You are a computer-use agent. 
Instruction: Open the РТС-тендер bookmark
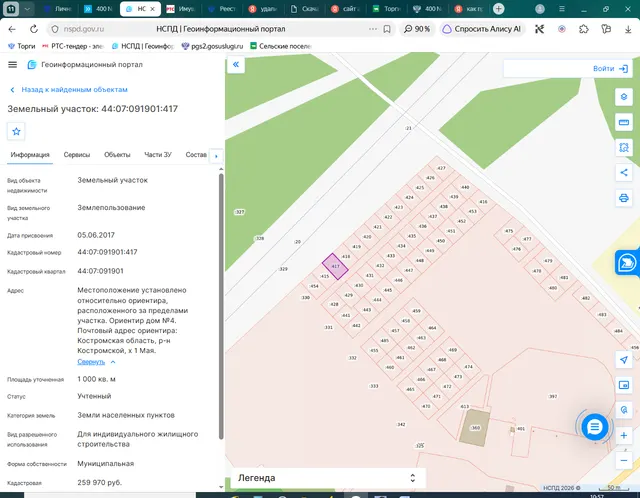(x=73, y=46)
